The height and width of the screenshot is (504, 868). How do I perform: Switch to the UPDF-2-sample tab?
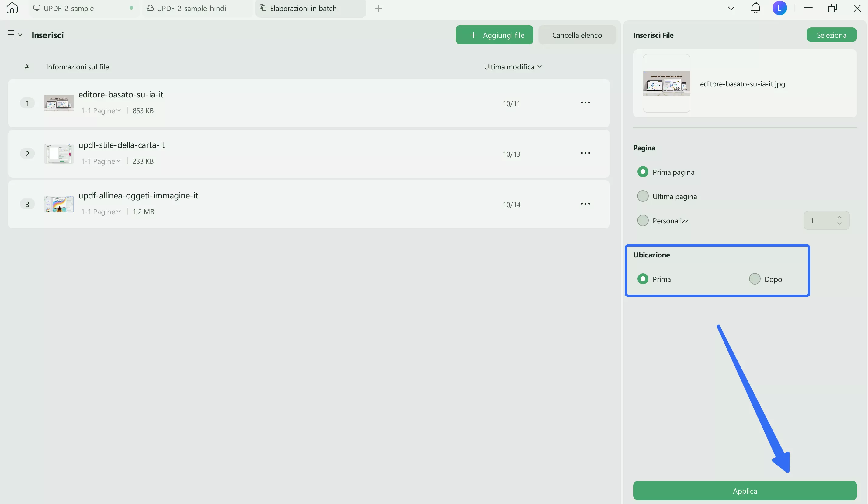tap(68, 8)
